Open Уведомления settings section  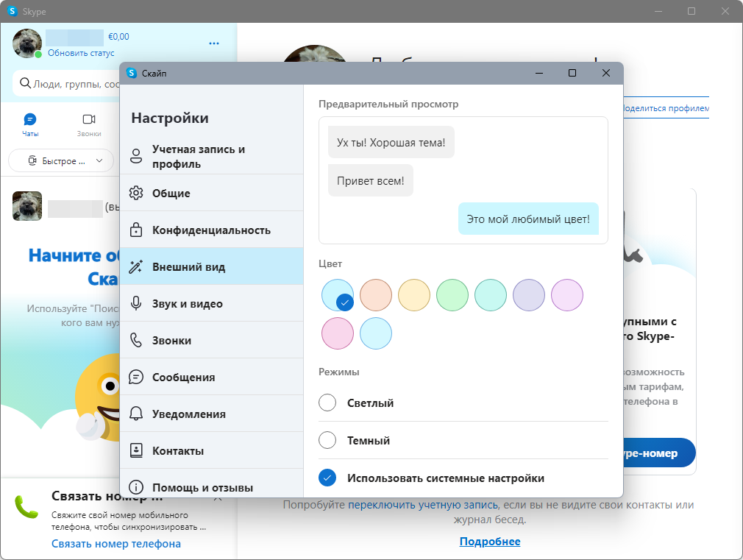coord(211,414)
